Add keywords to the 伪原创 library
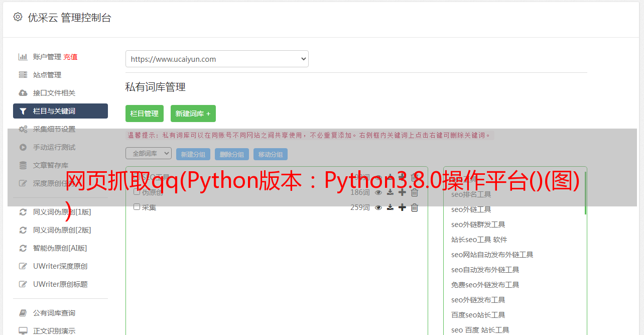The image size is (644, 335). pos(402,192)
